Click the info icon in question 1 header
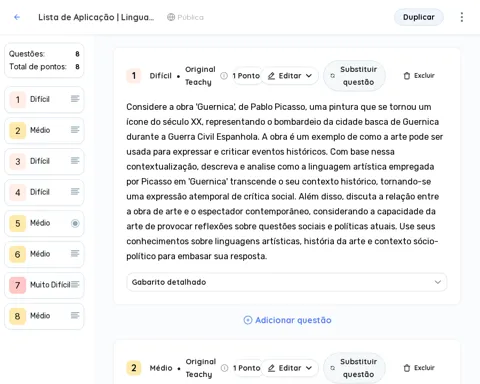 click(224, 76)
